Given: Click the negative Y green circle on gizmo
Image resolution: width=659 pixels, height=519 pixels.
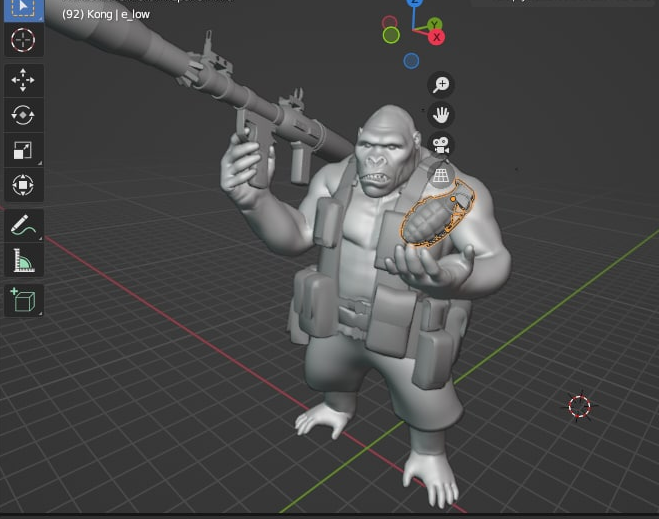Looking at the screenshot, I should pyautogui.click(x=391, y=35).
